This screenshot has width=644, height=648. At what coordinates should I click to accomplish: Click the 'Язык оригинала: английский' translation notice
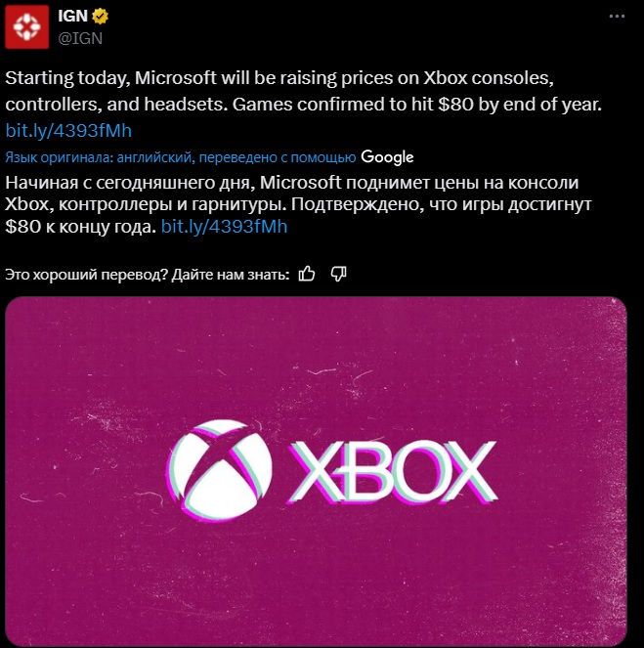[x=181, y=157]
